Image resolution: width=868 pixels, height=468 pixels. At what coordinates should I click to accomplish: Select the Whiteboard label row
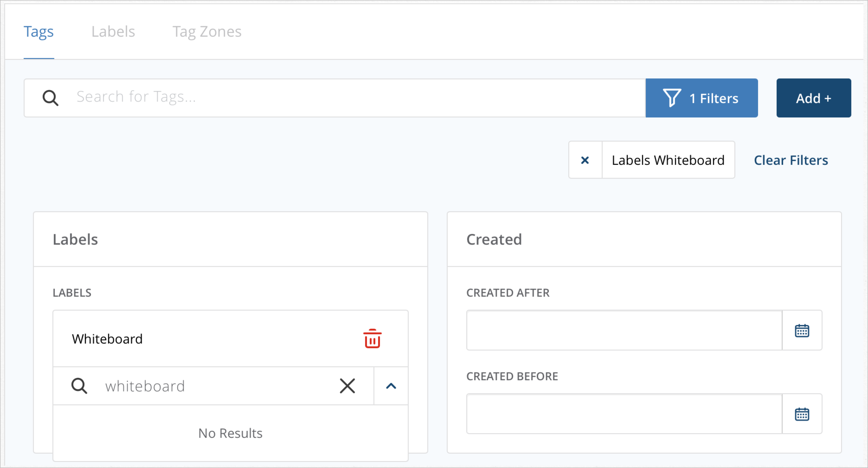click(231, 338)
